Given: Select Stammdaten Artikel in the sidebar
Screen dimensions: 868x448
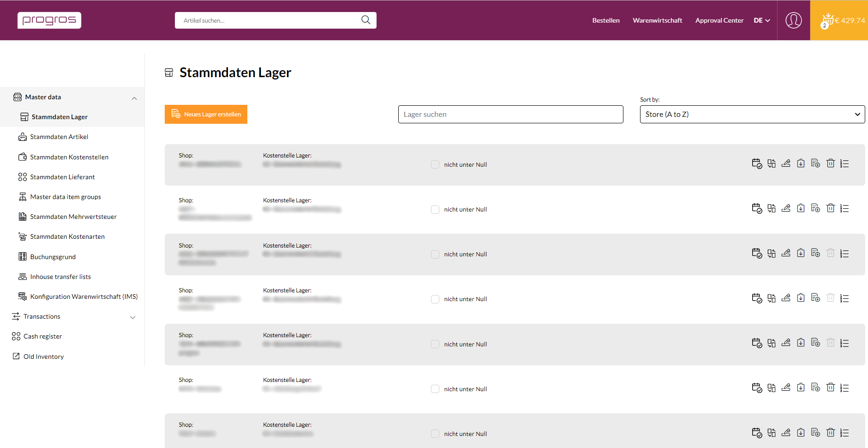Looking at the screenshot, I should (x=59, y=137).
